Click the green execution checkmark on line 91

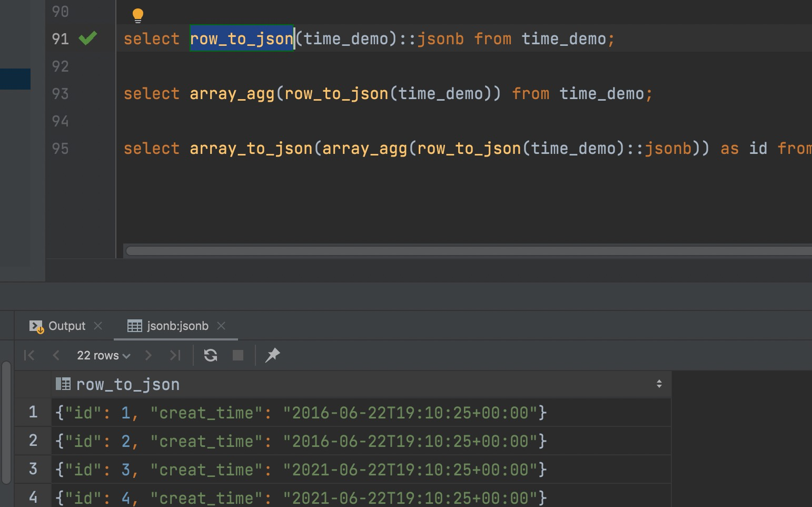click(x=88, y=38)
